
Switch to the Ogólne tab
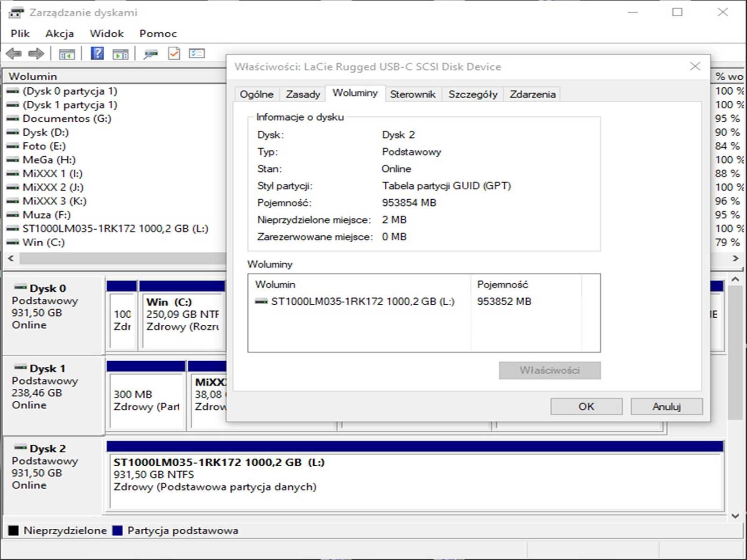tap(256, 94)
